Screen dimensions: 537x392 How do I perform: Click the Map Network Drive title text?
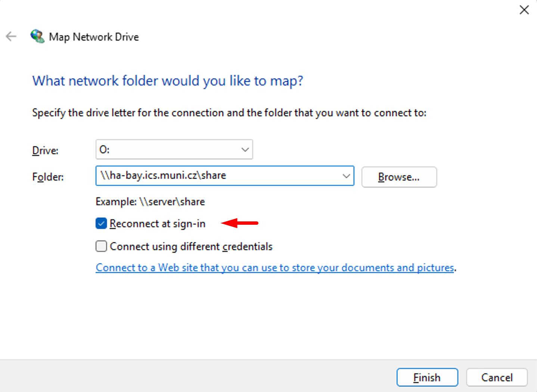click(x=94, y=37)
